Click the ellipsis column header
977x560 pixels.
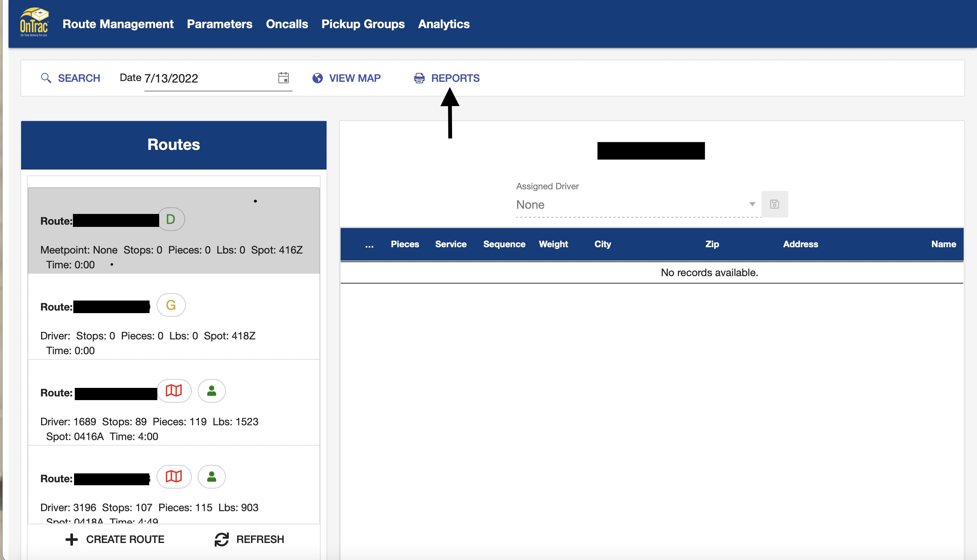click(x=369, y=245)
